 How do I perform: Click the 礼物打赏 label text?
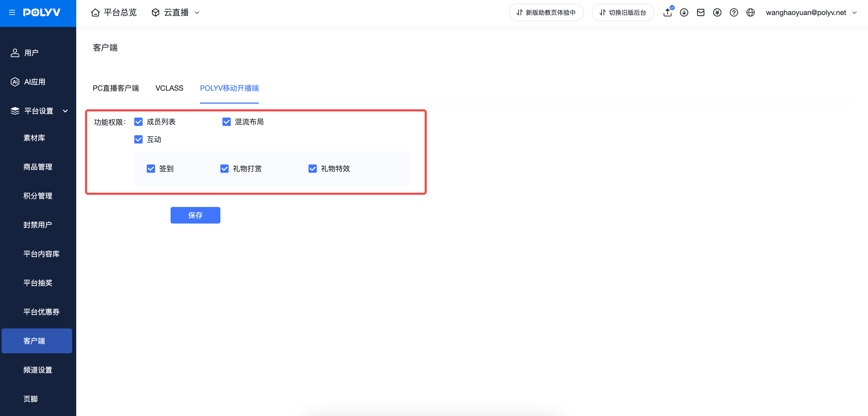(x=247, y=169)
